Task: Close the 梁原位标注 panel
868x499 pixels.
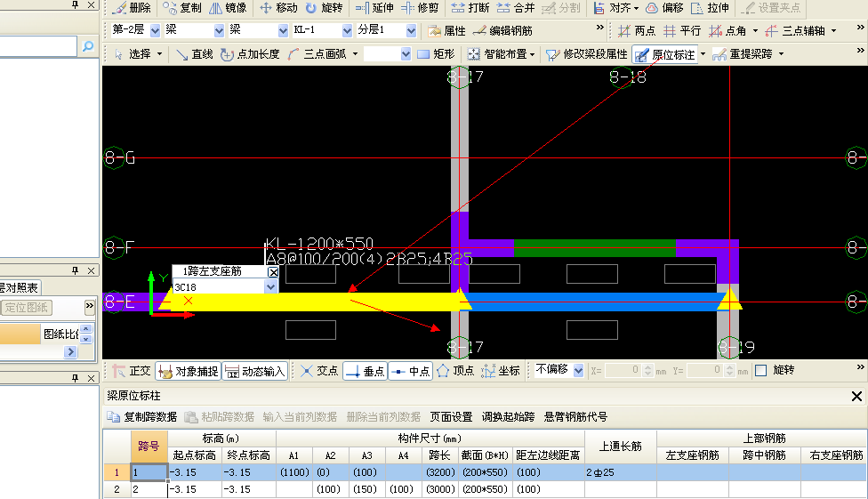Action: click(856, 397)
